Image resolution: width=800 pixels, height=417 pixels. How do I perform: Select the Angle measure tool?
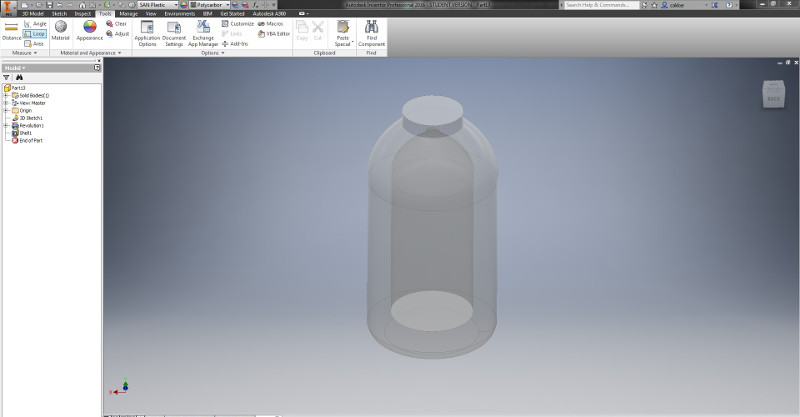(x=35, y=24)
